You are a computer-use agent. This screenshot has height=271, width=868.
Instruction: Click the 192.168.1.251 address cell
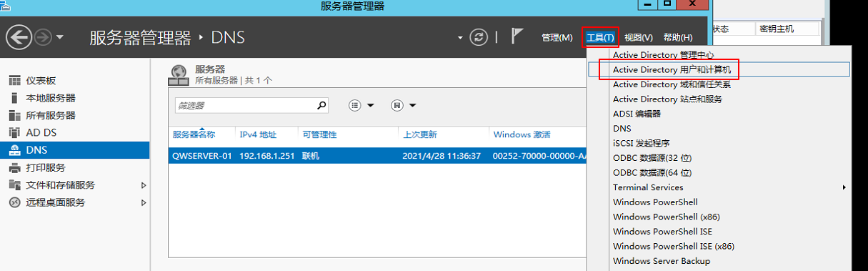coord(266,156)
